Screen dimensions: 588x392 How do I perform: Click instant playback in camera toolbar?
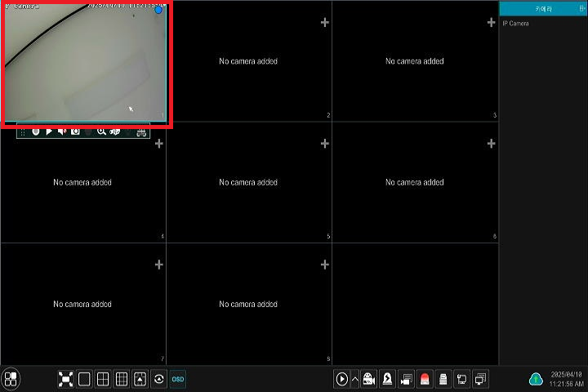tap(49, 131)
